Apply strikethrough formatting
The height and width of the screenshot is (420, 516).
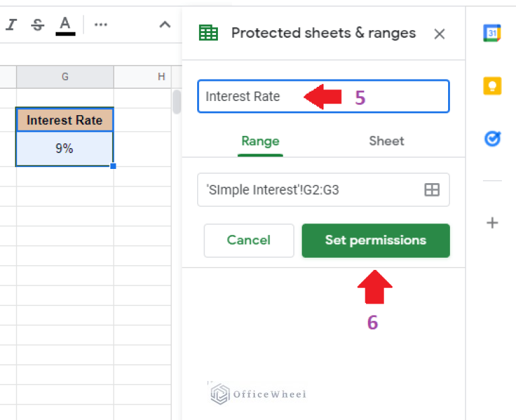click(38, 25)
